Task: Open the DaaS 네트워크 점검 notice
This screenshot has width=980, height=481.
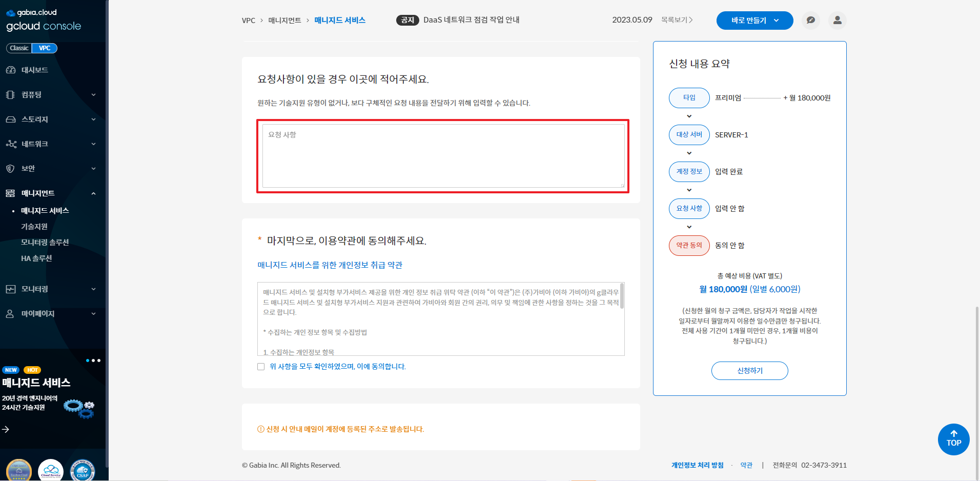Action: (x=471, y=20)
